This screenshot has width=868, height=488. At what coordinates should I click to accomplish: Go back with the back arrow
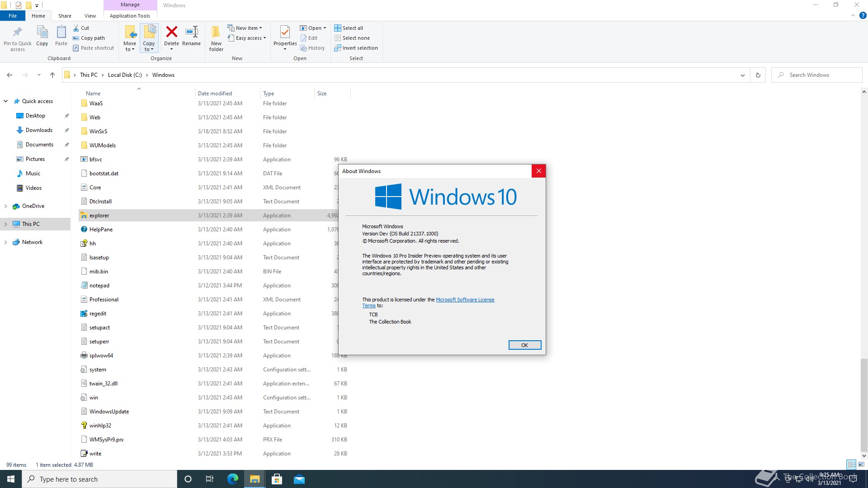pos(9,75)
